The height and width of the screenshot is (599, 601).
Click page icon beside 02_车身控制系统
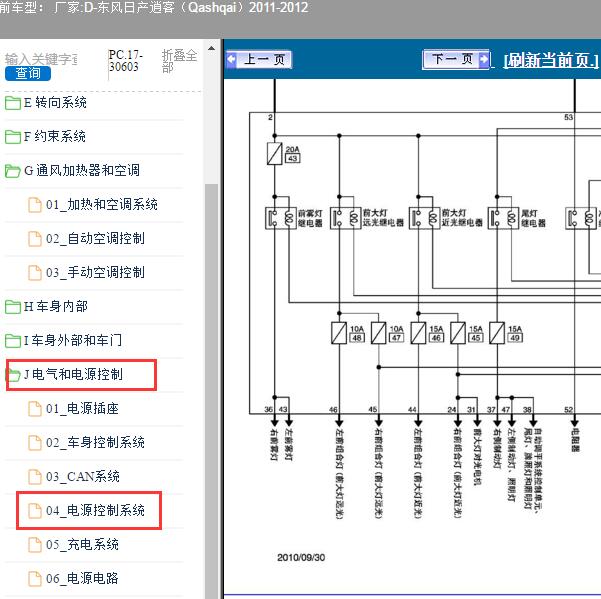[35, 443]
